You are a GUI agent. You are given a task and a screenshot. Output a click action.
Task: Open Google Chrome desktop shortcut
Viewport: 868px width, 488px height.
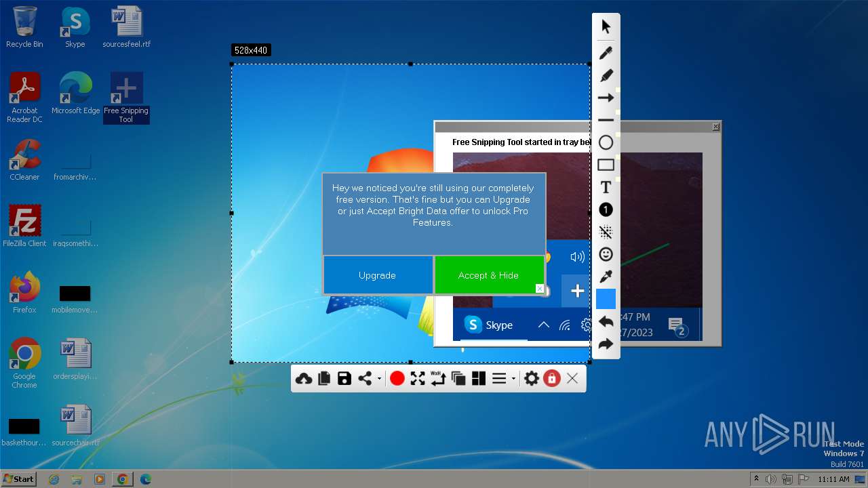(24, 364)
